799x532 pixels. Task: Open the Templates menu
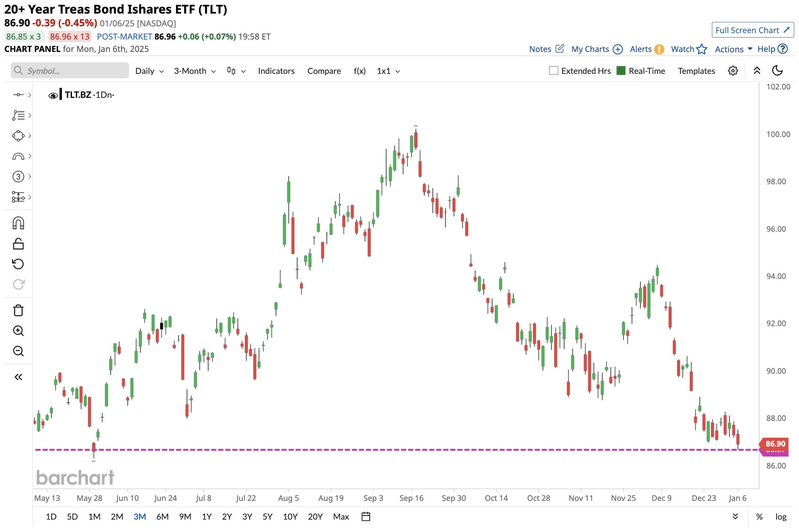(696, 71)
